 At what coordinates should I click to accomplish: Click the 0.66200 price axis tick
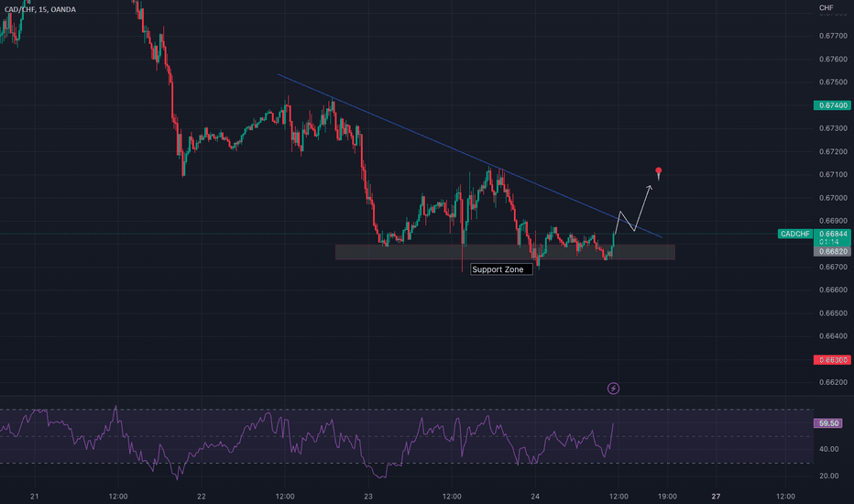pos(833,382)
